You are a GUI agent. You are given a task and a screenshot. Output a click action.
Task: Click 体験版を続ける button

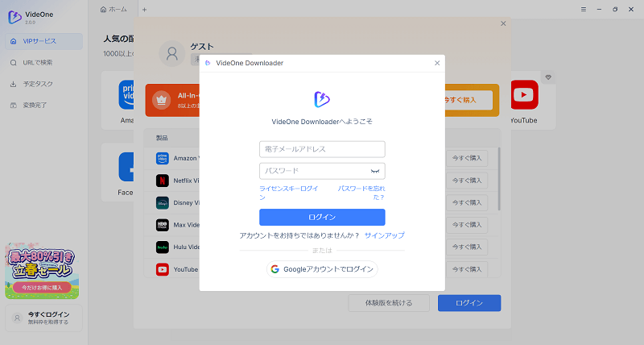pos(389,303)
